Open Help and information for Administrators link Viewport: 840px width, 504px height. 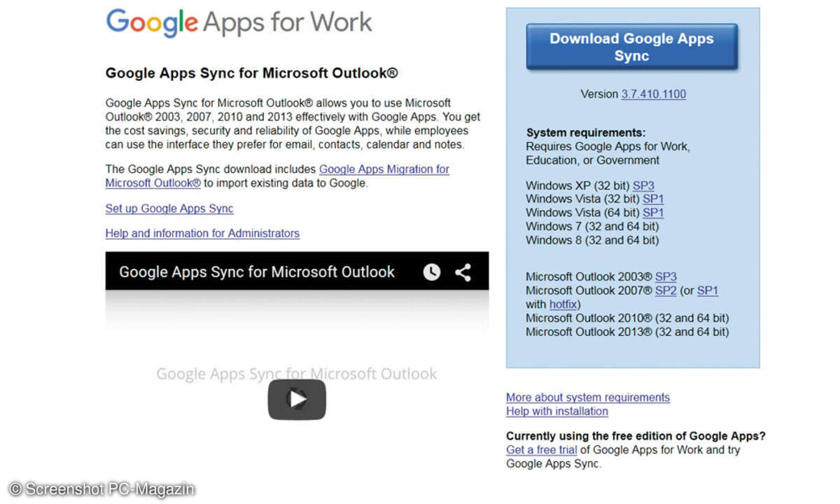(202, 233)
